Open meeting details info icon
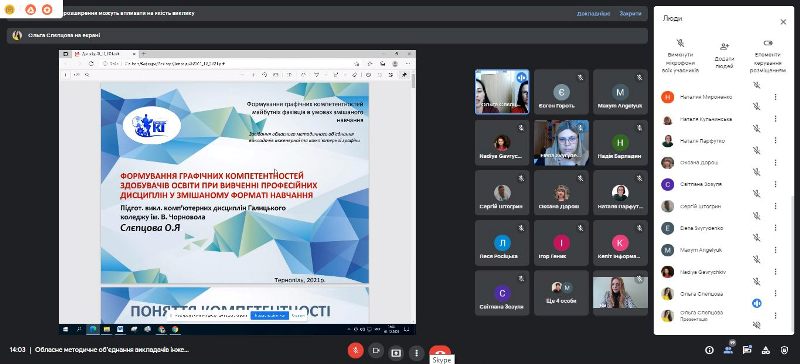Screen dimensions: 800x364 point(709,350)
